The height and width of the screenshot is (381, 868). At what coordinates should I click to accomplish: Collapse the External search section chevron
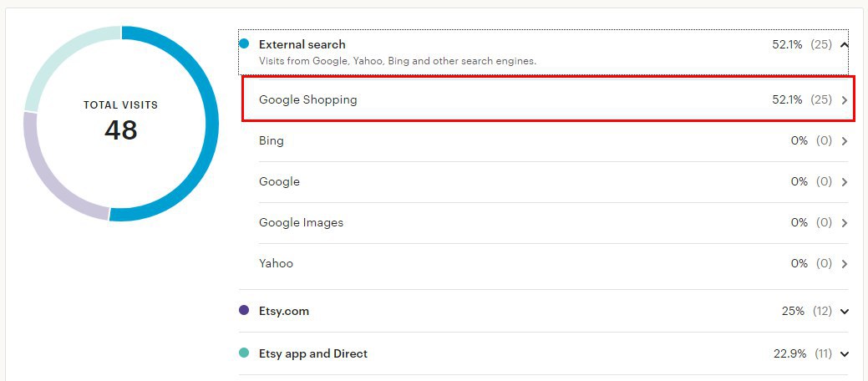tap(845, 45)
